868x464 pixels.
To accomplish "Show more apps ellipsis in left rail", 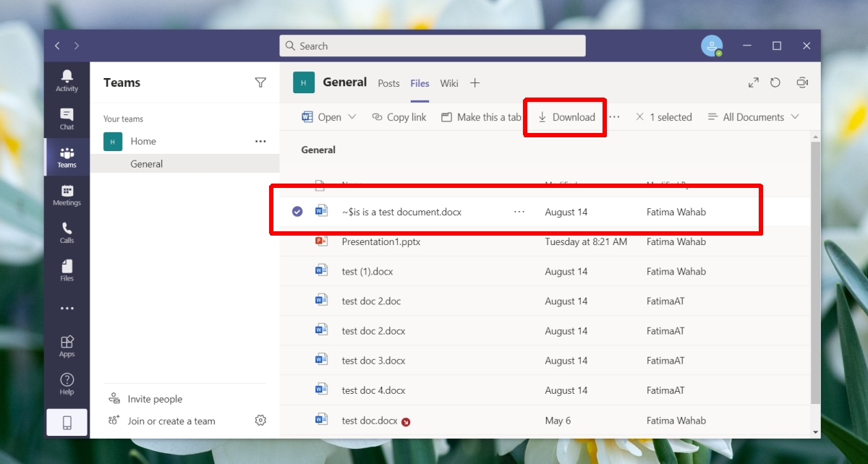I will [x=67, y=309].
